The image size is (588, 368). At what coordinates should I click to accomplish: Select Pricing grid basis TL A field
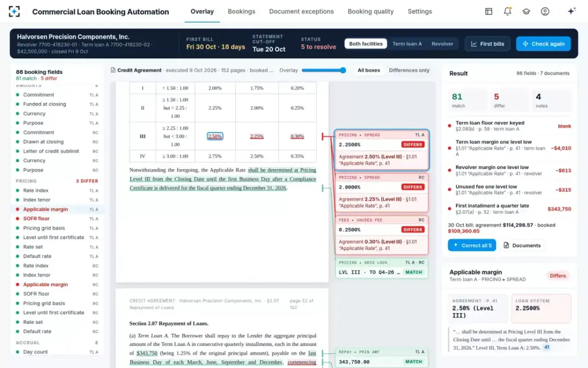coord(57,228)
